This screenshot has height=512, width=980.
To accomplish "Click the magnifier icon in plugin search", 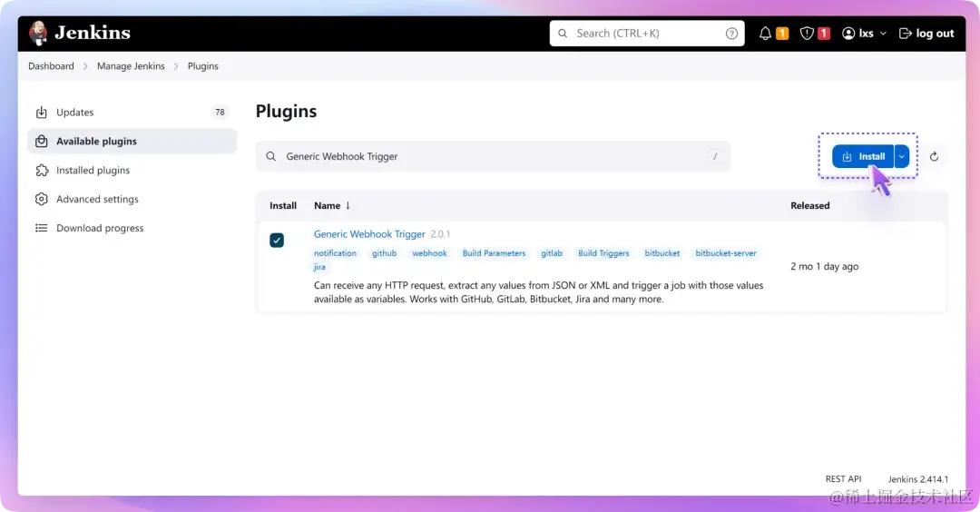I will 270,156.
